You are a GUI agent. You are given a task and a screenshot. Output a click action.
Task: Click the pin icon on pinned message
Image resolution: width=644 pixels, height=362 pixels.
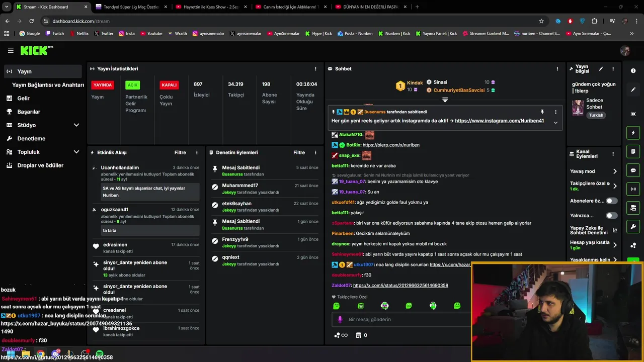(x=542, y=112)
